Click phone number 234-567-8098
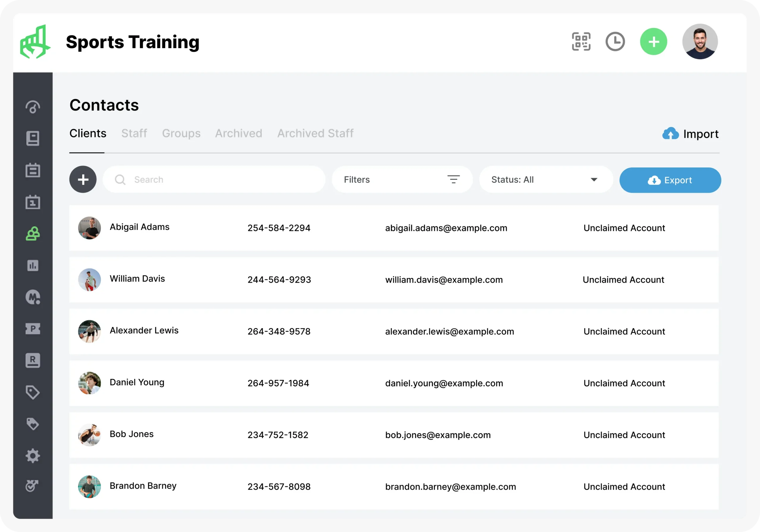The width and height of the screenshot is (760, 532). [279, 487]
